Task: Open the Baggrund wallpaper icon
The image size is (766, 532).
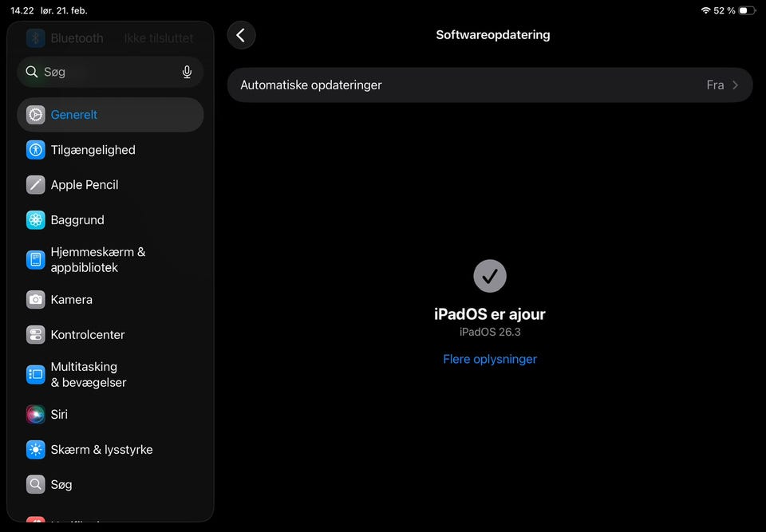Action: (36, 220)
